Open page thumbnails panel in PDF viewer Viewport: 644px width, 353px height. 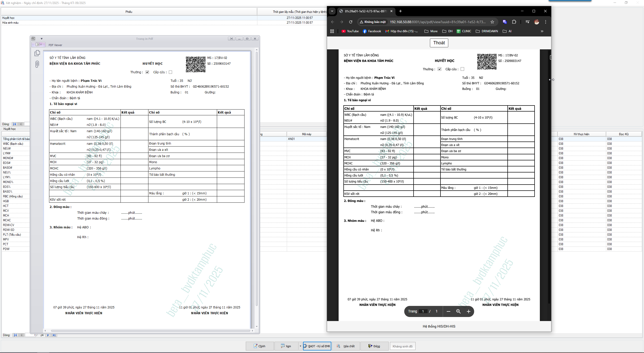pyautogui.click(x=37, y=53)
